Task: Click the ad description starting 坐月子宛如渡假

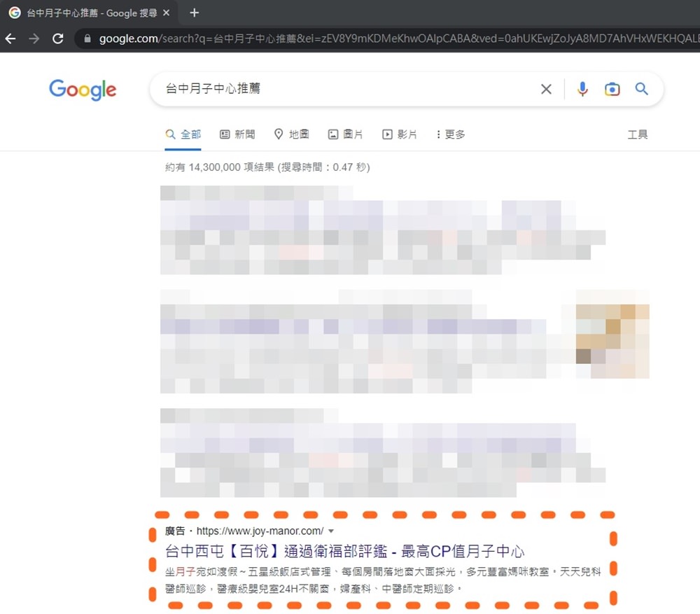Action: (x=383, y=580)
